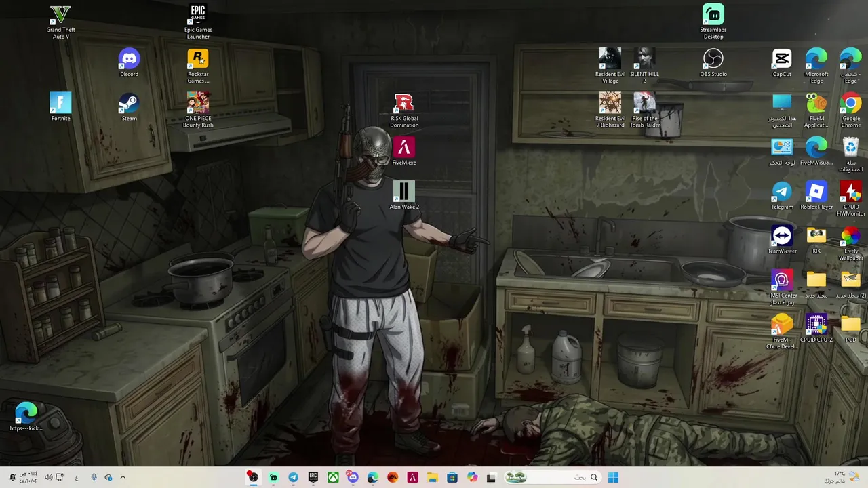868x488 pixels.
Task: Open Task View from the taskbar
Action: tap(491, 477)
